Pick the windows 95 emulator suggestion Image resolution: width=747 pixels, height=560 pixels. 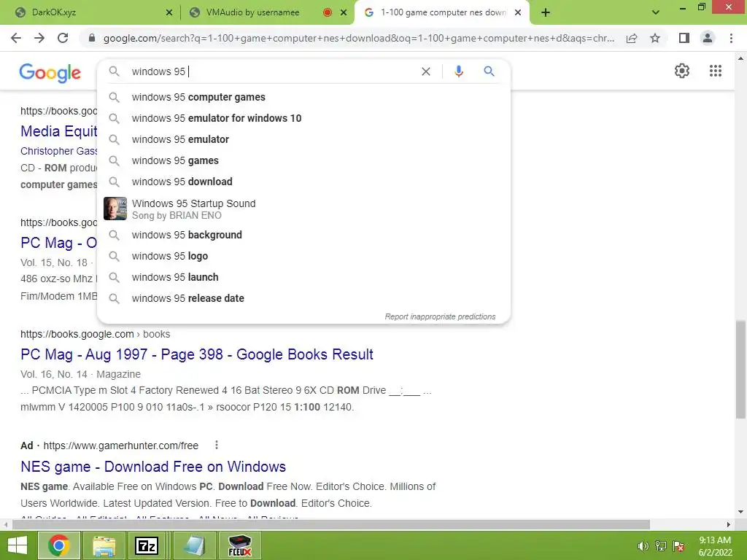tap(303, 139)
